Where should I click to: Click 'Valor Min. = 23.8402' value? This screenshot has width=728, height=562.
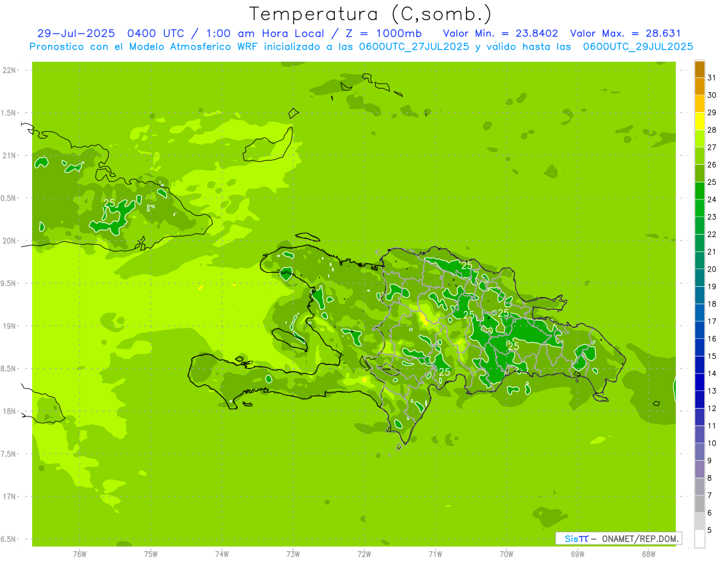click(x=500, y=33)
